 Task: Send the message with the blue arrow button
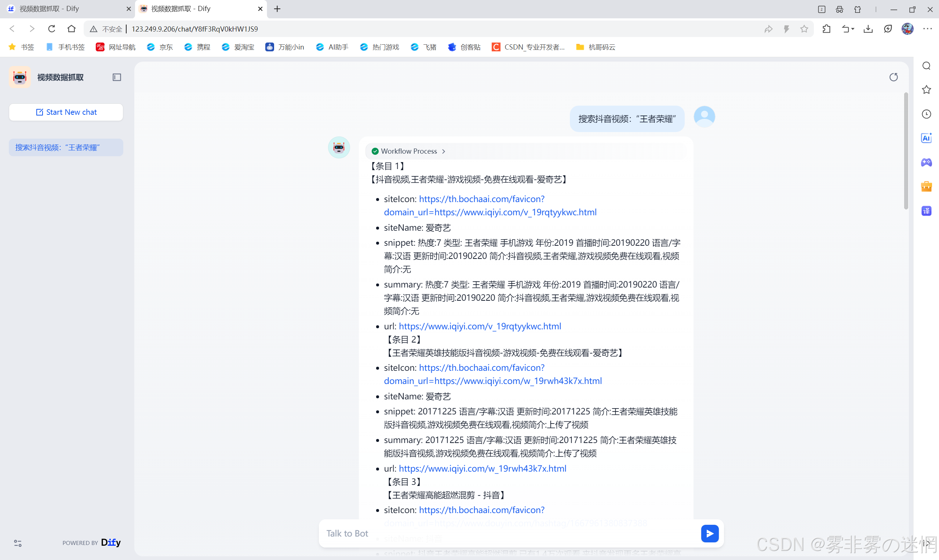[x=709, y=533]
